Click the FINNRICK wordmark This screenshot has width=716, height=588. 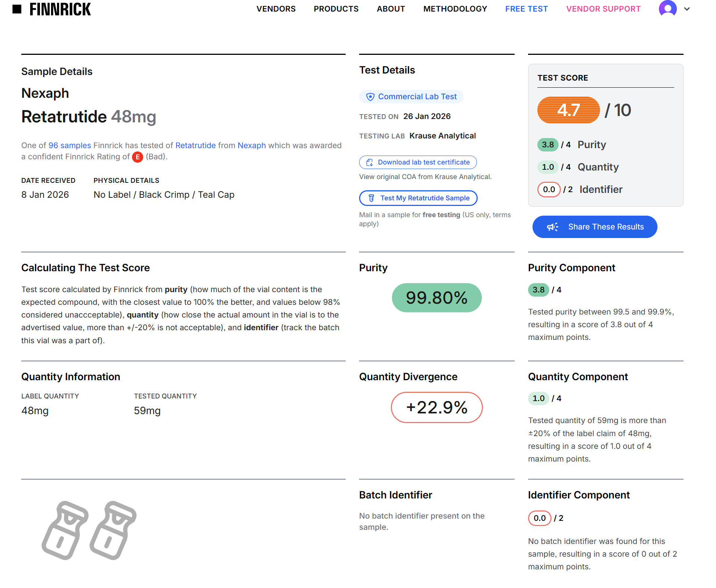pos(60,9)
